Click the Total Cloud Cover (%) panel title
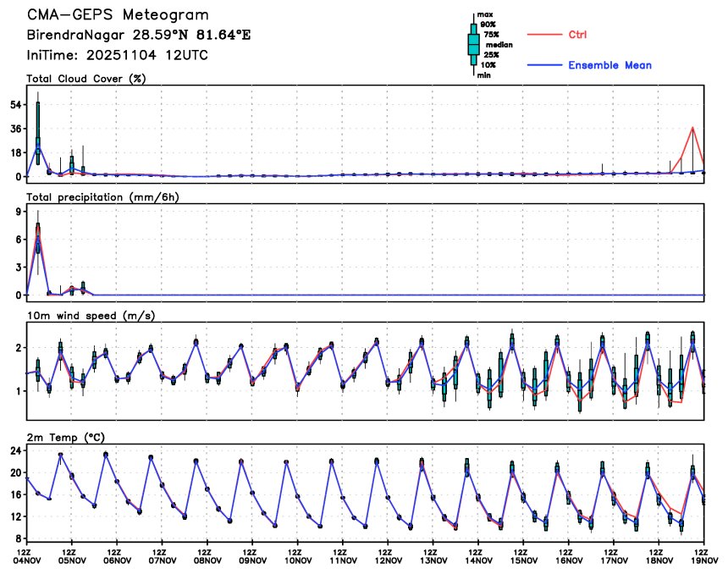 (x=86, y=79)
